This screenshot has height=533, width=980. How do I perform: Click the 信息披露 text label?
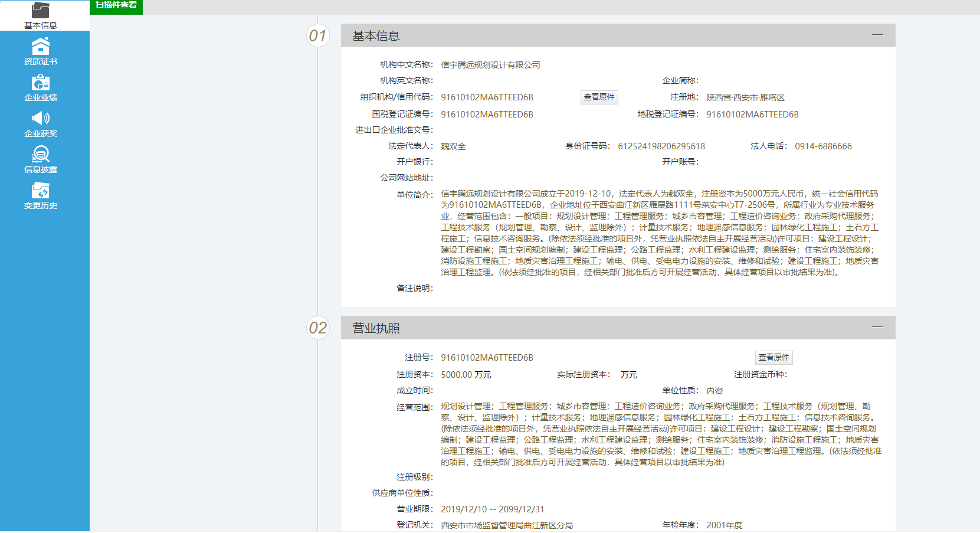coord(40,169)
